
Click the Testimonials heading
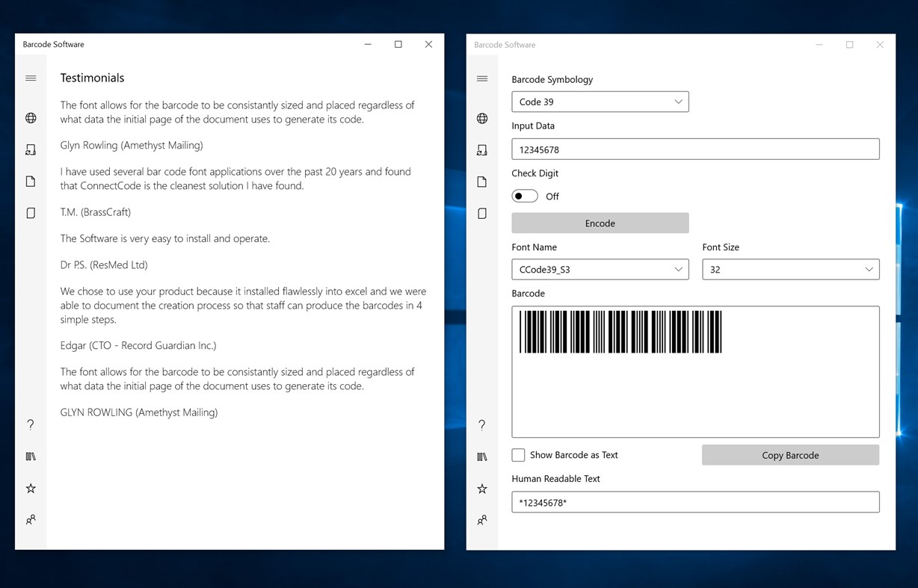pyautogui.click(x=93, y=78)
